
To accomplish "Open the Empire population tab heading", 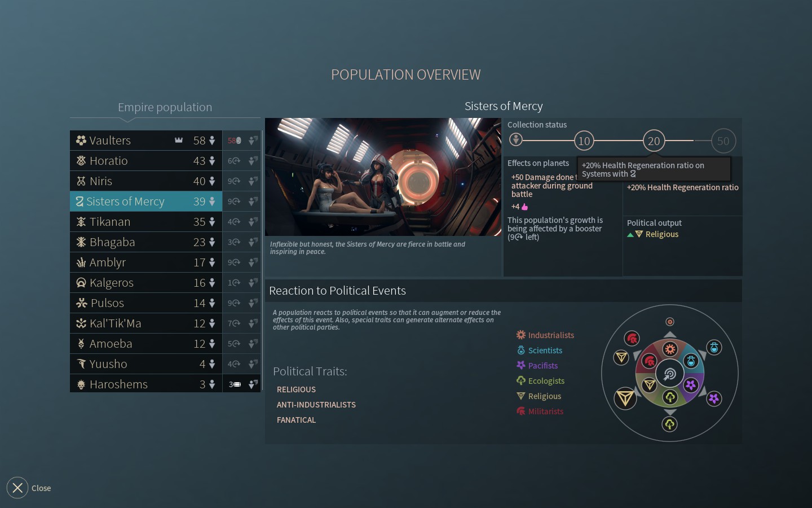I will (x=165, y=107).
